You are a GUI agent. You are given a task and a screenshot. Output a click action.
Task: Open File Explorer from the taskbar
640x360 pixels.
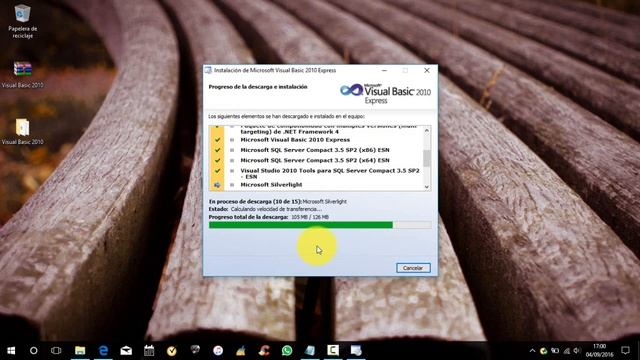click(80, 351)
